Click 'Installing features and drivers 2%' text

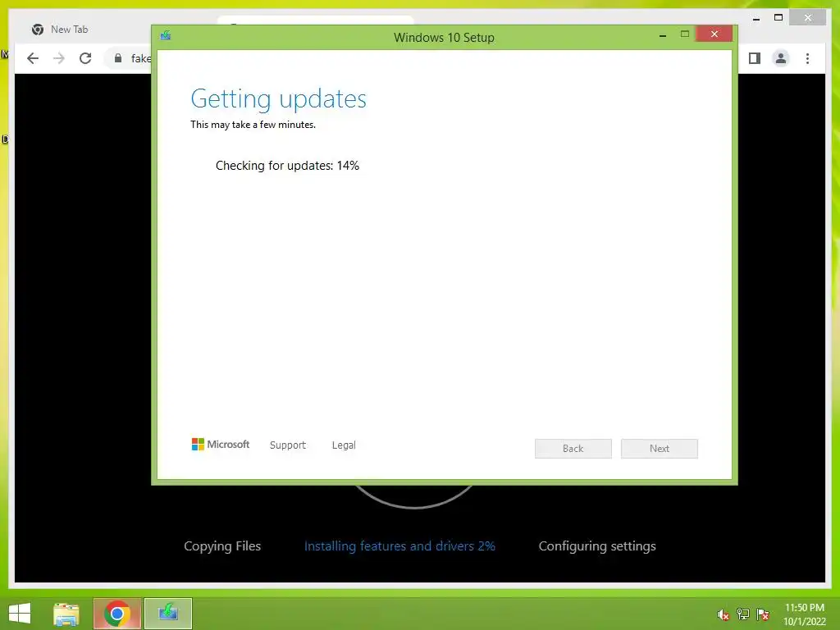[x=399, y=546]
